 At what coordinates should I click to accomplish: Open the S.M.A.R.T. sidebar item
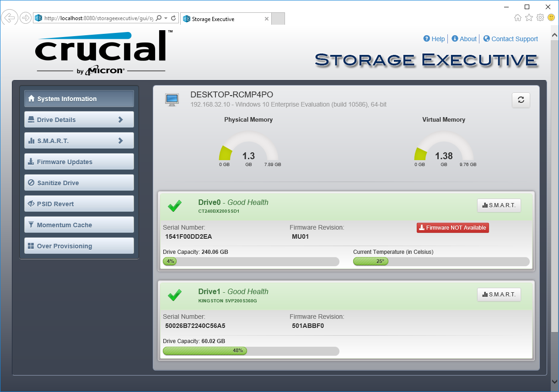[x=79, y=141]
